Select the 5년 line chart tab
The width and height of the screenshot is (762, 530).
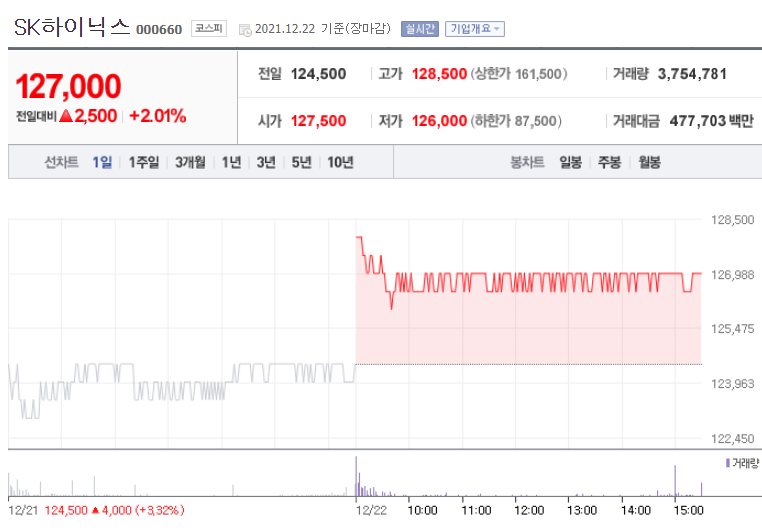pyautogui.click(x=301, y=162)
